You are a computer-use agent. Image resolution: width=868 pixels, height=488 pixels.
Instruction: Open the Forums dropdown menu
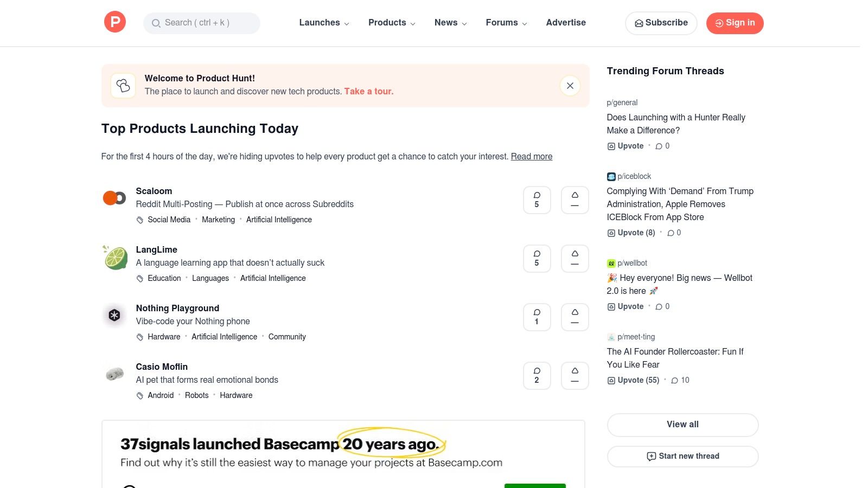[x=506, y=23]
